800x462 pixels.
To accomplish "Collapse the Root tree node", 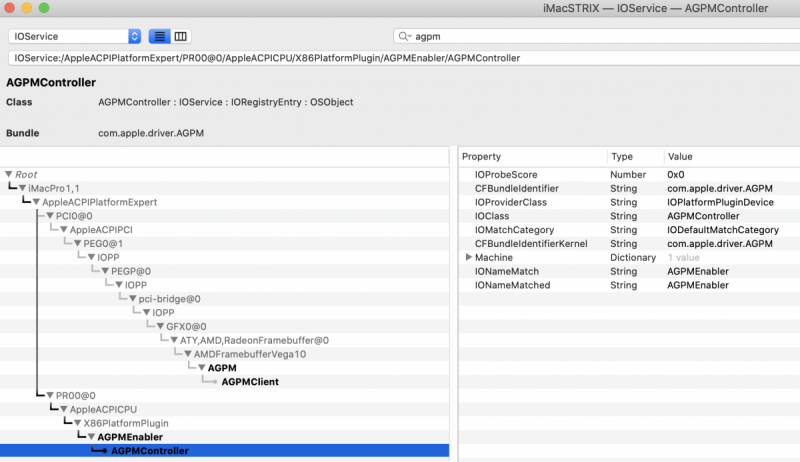I will click(x=9, y=174).
